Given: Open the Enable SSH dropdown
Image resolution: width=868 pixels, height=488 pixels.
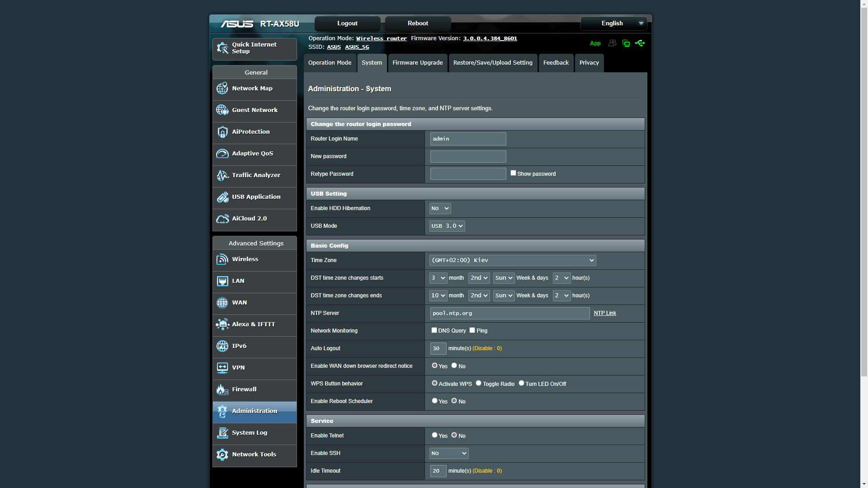Looking at the screenshot, I should coord(448,453).
